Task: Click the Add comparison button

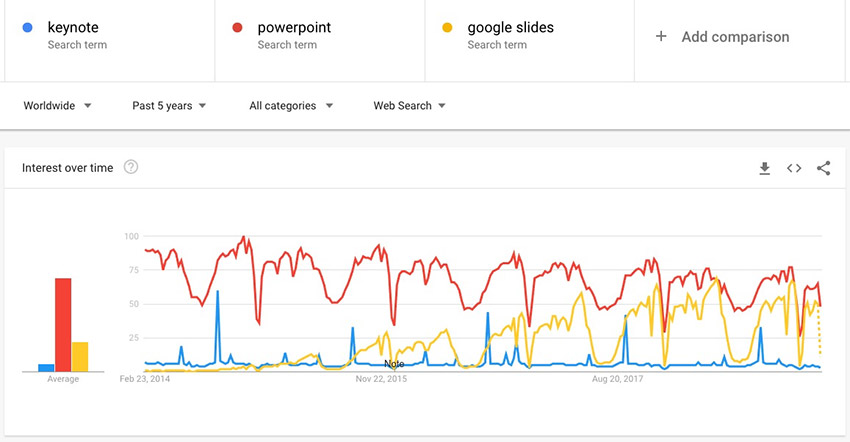Action: tap(734, 37)
